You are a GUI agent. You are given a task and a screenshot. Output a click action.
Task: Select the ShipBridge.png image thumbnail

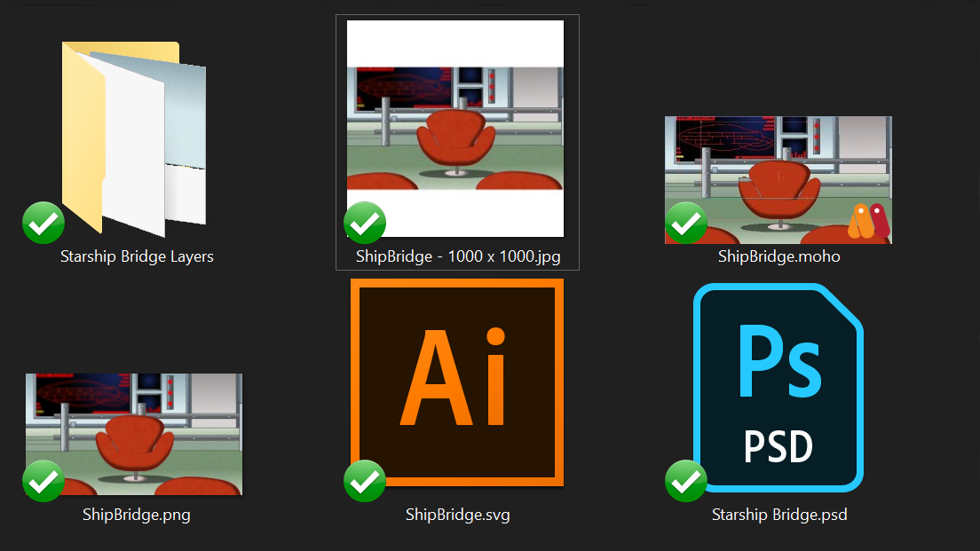134,434
